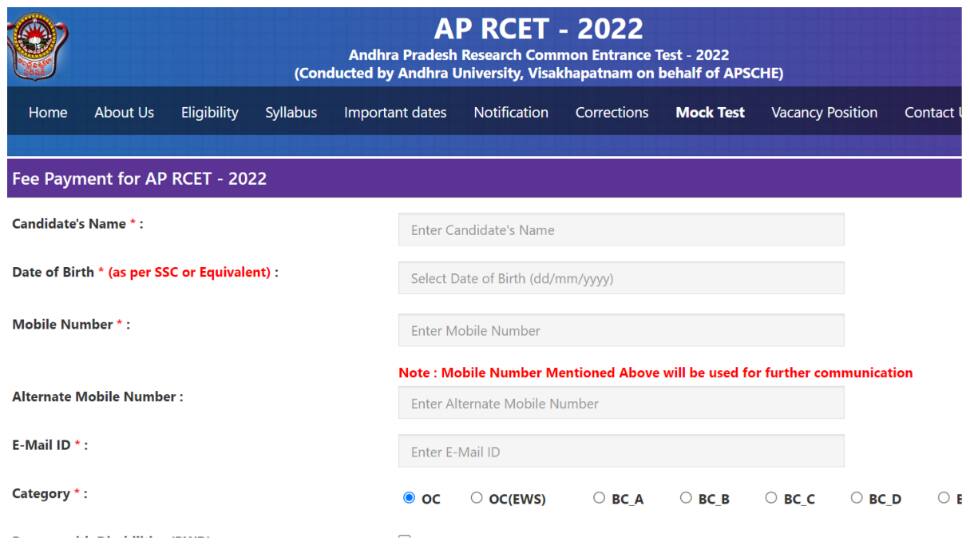Click the Andhra Pradesh Research Common Entrance Test subtitle
Image resolution: width=970 pixels, height=546 pixels.
point(538,55)
